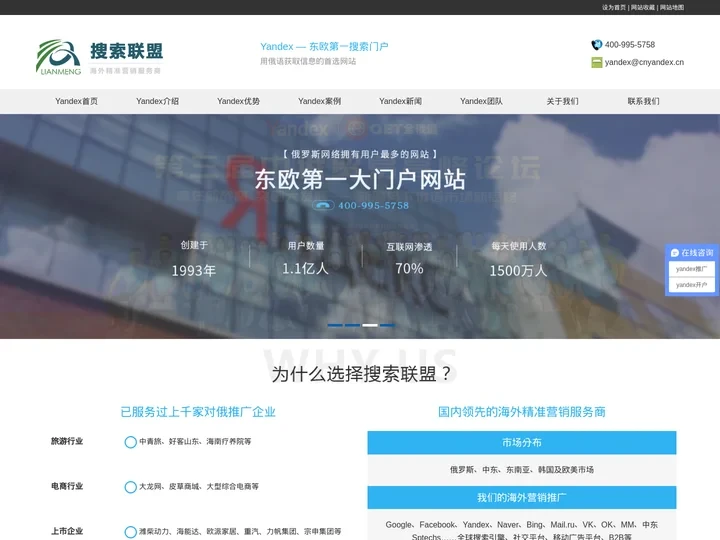
Task: Click the 为什么选择搜索联盟？ heading
Action: pyautogui.click(x=362, y=374)
